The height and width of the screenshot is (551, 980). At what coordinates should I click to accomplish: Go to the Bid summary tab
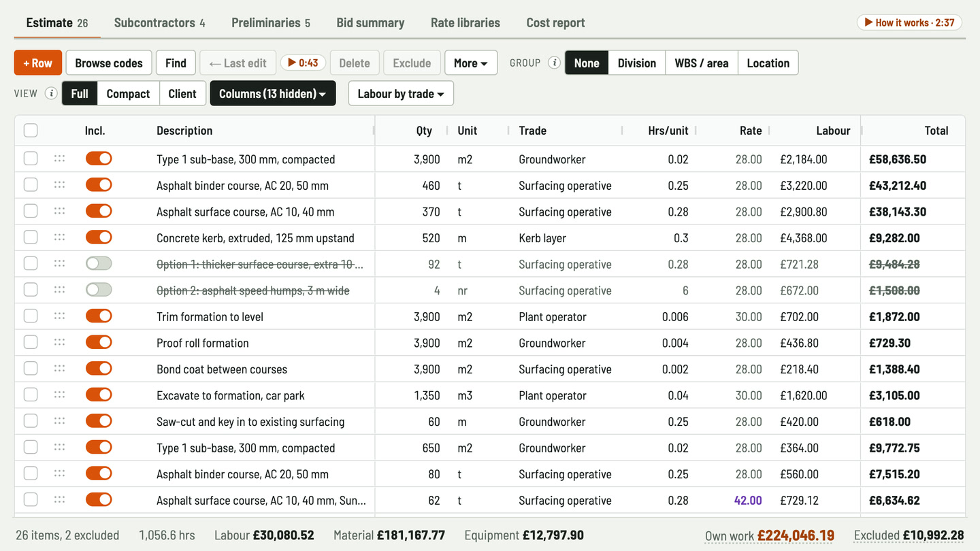370,22
